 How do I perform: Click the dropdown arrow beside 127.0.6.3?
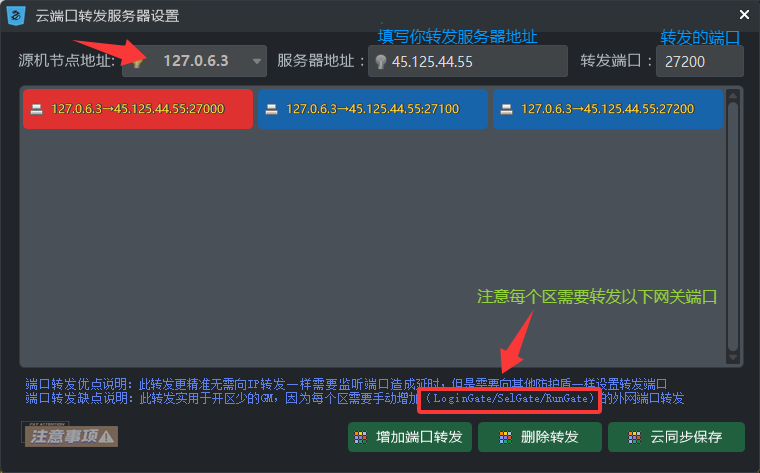tap(257, 62)
